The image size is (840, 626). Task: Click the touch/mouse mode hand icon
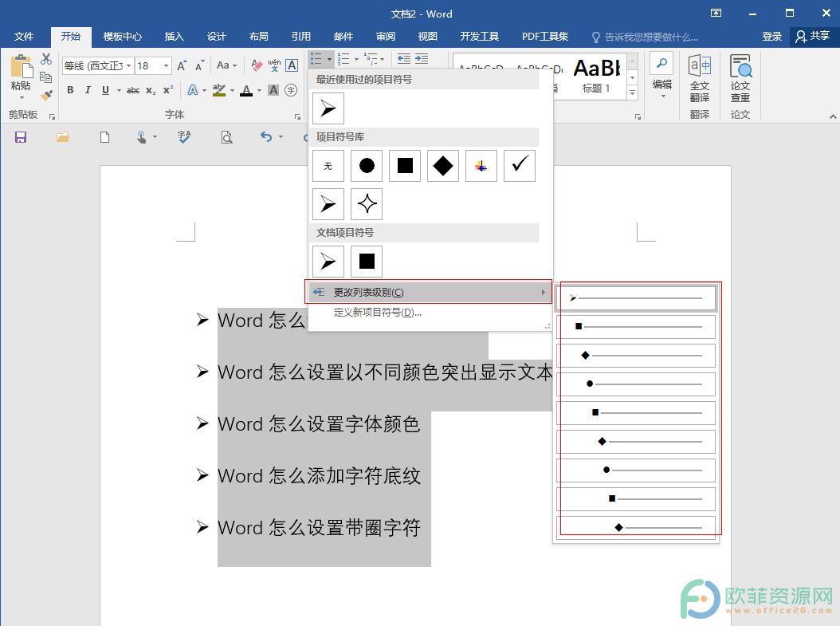(141, 137)
